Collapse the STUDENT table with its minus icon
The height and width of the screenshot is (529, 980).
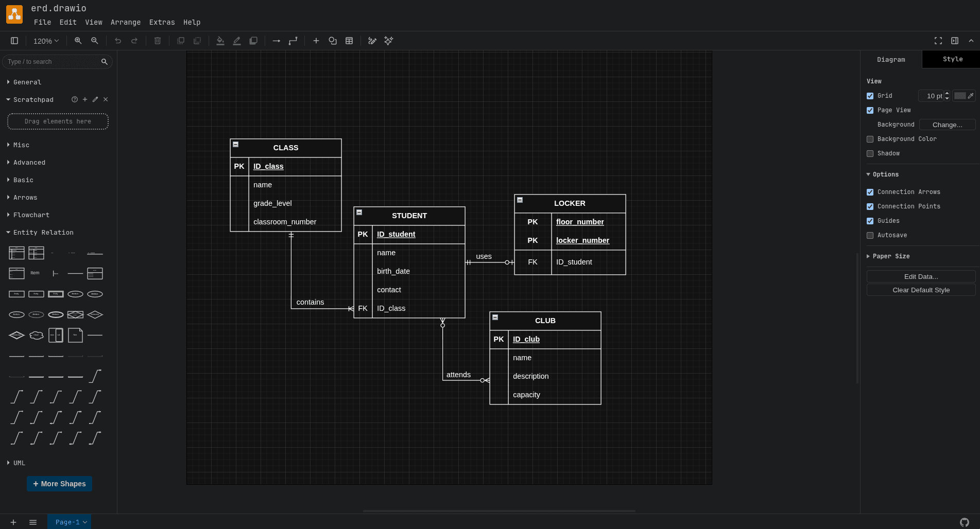point(359,212)
